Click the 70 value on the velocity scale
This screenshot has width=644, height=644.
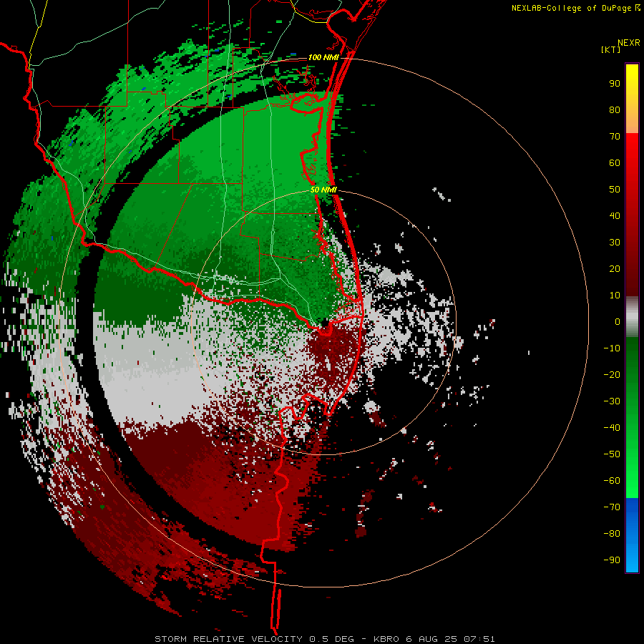tap(615, 137)
